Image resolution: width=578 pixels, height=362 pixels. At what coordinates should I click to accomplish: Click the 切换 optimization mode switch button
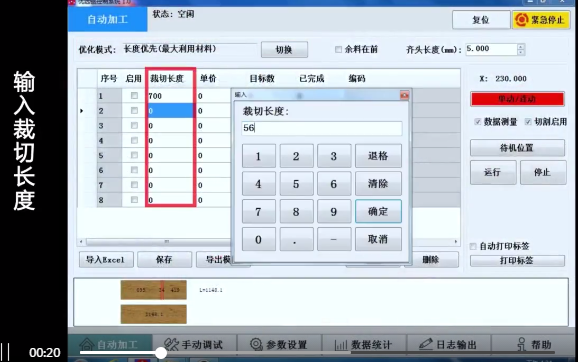[284, 50]
